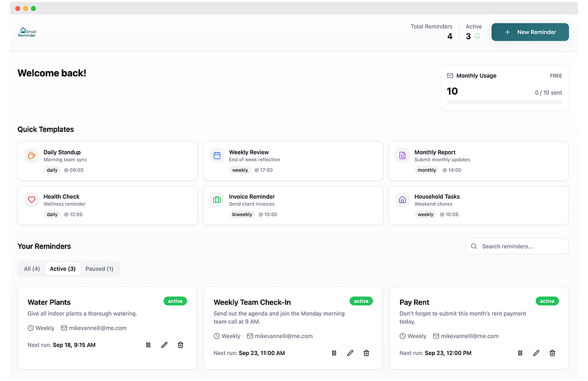Click the Health Check heart icon
The height and width of the screenshot is (381, 588).
coord(32,199)
